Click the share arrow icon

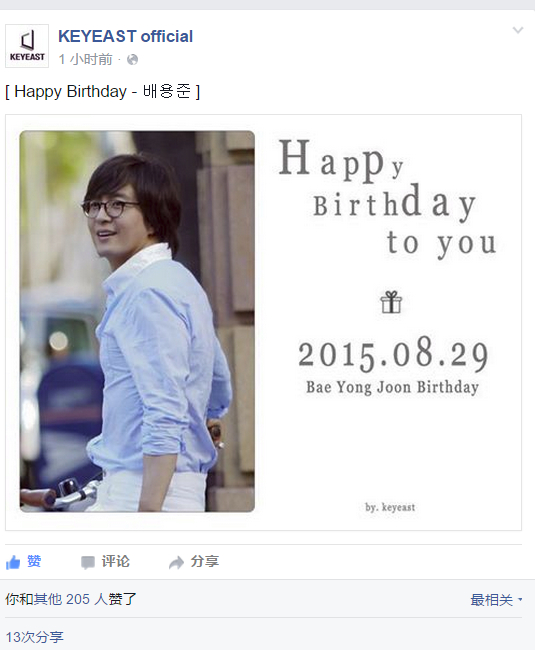tap(177, 563)
